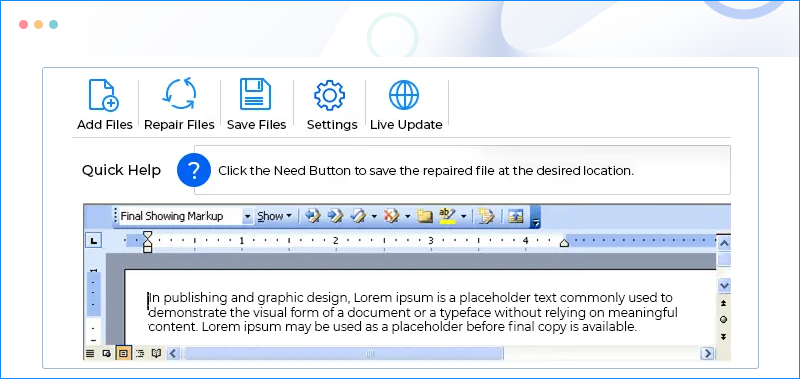The width and height of the screenshot is (800, 379).
Task: Start repair with the Repair Files icon
Action: tap(179, 94)
